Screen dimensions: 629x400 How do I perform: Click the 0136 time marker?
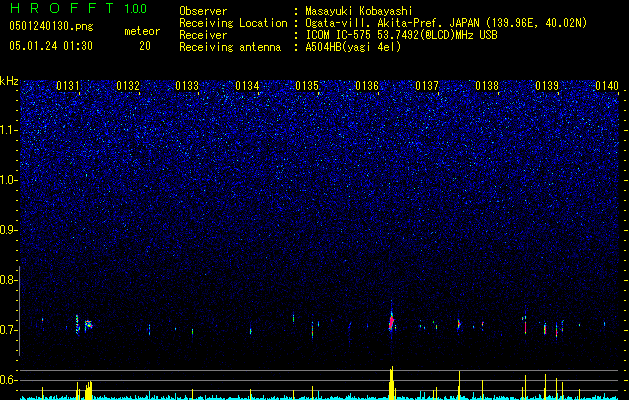tap(367, 86)
